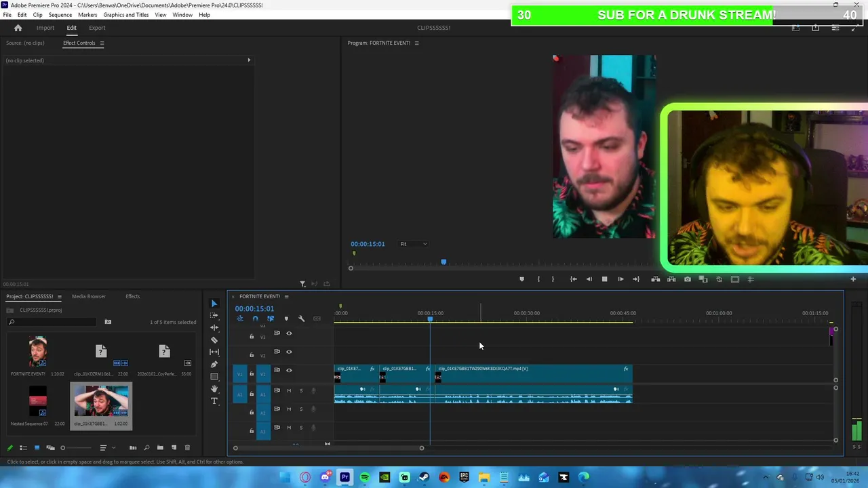
Task: Select the Razor tool
Action: [214, 340]
